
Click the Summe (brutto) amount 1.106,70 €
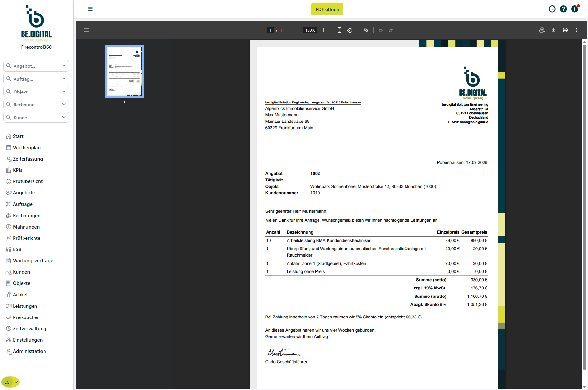point(477,296)
